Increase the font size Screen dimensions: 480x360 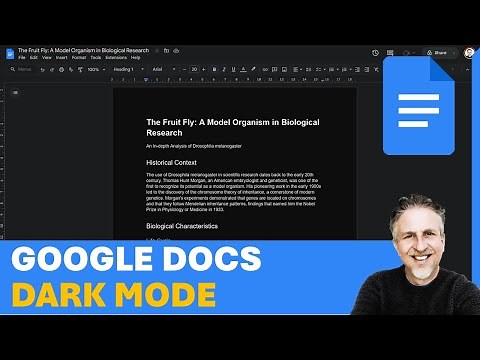click(204, 69)
